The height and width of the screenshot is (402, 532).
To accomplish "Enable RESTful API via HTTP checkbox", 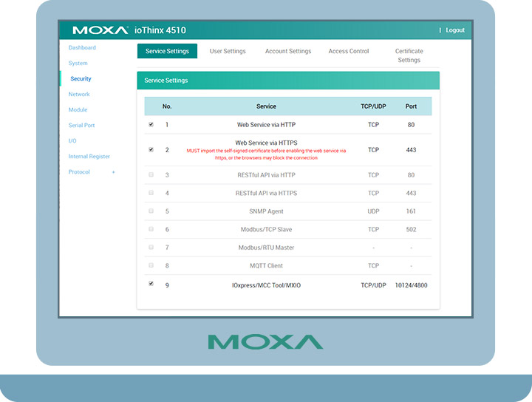I will coord(151,174).
